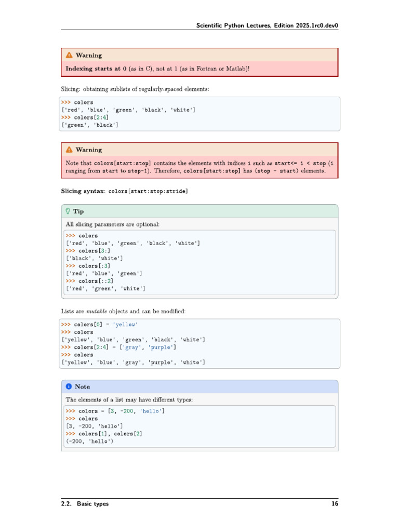Click the colors = [3, -200, 'hello'] assignment line
This screenshot has width=399, height=532.
115,411
